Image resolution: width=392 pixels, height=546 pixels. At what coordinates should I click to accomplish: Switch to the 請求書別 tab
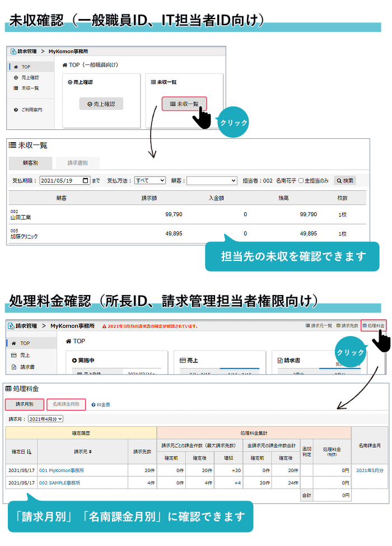tap(78, 163)
